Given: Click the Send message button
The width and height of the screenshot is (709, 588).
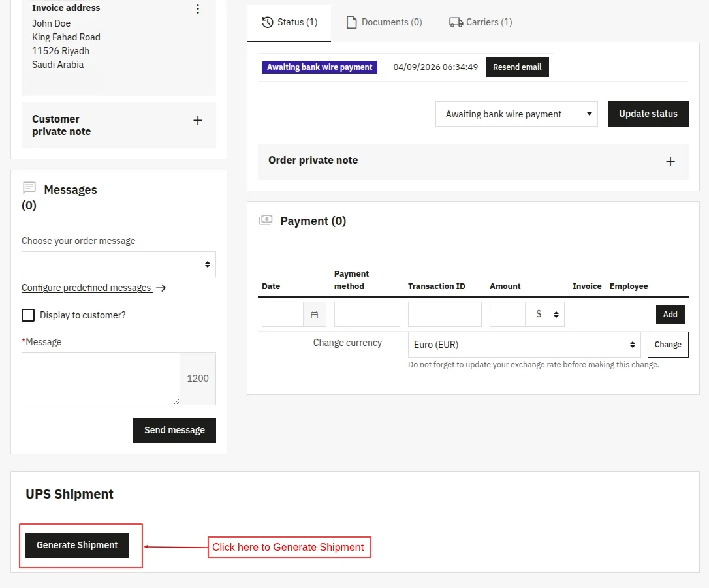Looking at the screenshot, I should [174, 430].
